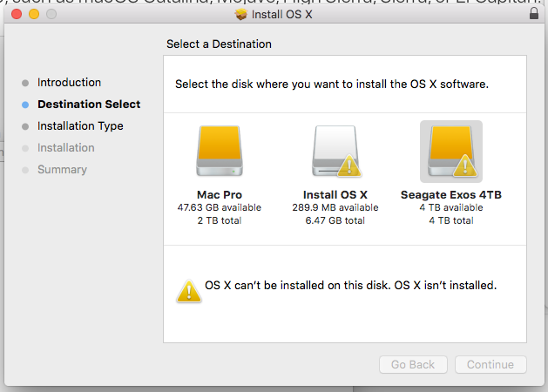Click the Installation step in sidebar
The width and height of the screenshot is (548, 392).
(x=65, y=148)
